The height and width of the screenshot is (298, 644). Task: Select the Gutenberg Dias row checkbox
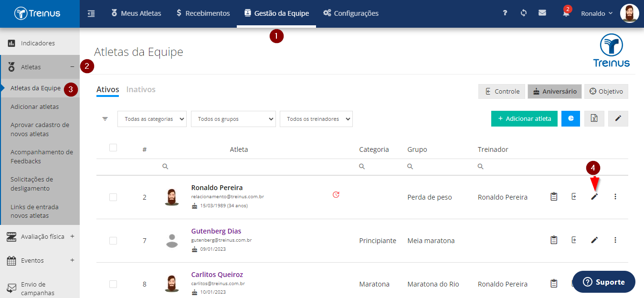click(113, 241)
